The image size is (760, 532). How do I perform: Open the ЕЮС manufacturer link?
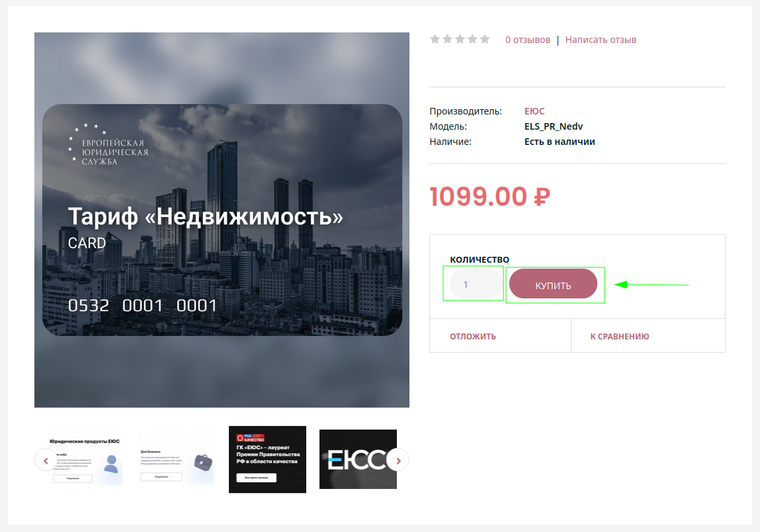coord(534,111)
